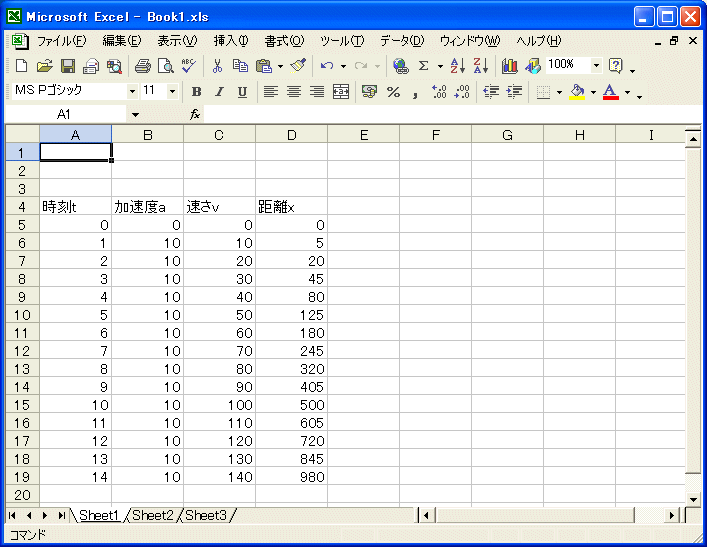Screen dimensions: 707x547
Task: Open the ファイル(F) menu
Action: click(x=61, y=41)
